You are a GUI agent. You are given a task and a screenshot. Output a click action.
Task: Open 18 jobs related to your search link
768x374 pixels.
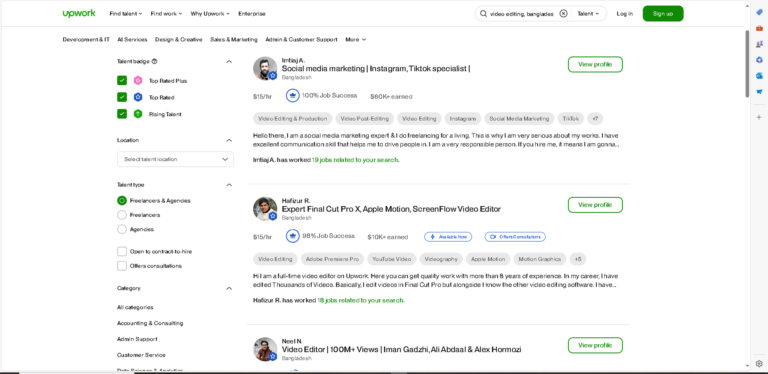click(361, 301)
